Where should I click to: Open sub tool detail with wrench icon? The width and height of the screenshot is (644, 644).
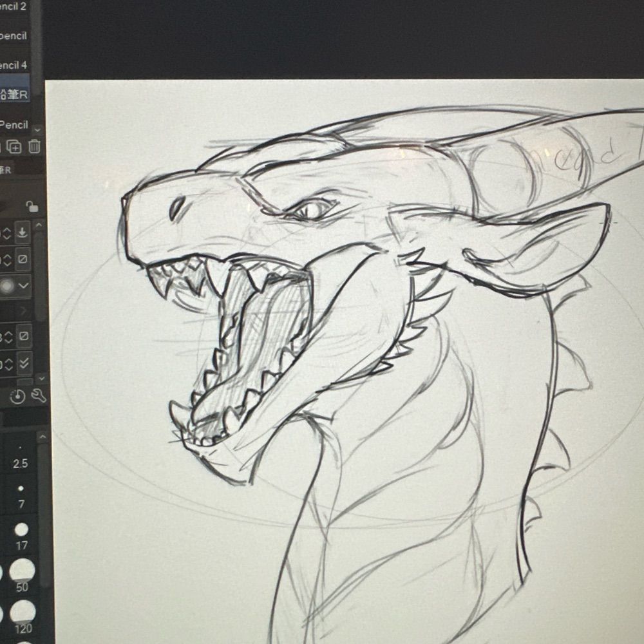39,396
